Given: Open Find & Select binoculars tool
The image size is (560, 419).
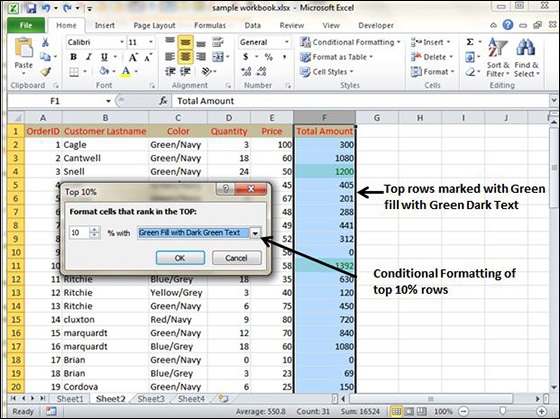Looking at the screenshot, I should [526, 58].
